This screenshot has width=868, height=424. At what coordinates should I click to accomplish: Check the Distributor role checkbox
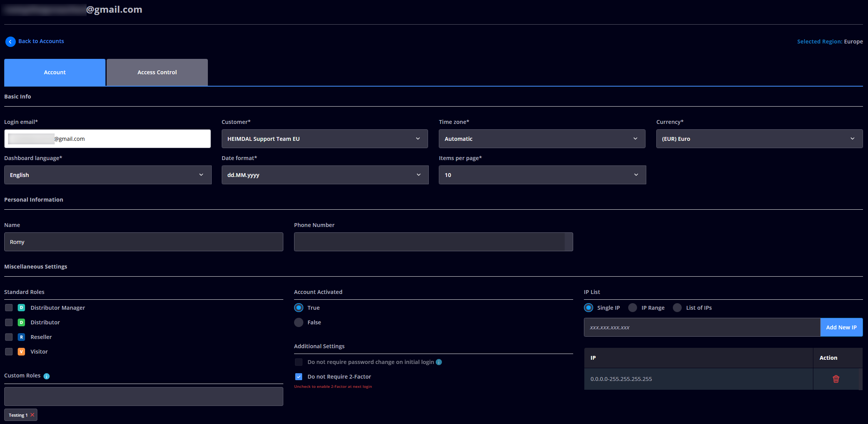[9, 322]
